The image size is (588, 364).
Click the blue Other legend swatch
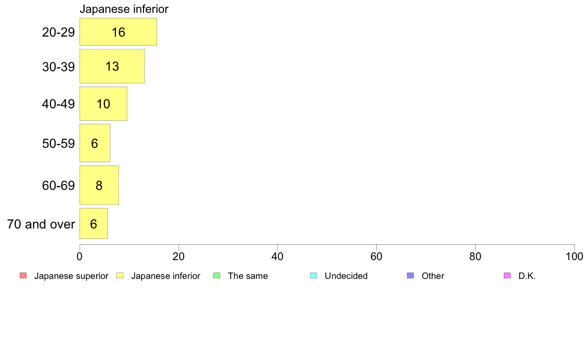coord(410,275)
